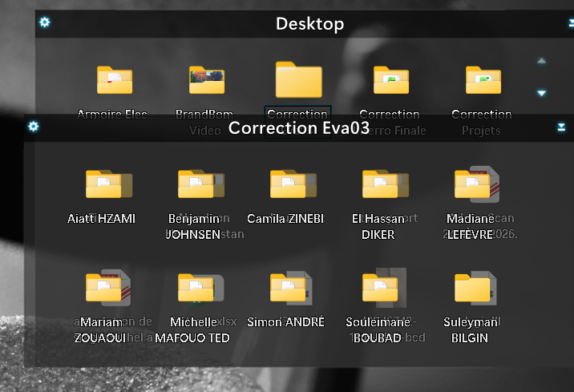The image size is (574, 392).
Task: Open the Correction Eva03 settings gear
Action: (34, 127)
